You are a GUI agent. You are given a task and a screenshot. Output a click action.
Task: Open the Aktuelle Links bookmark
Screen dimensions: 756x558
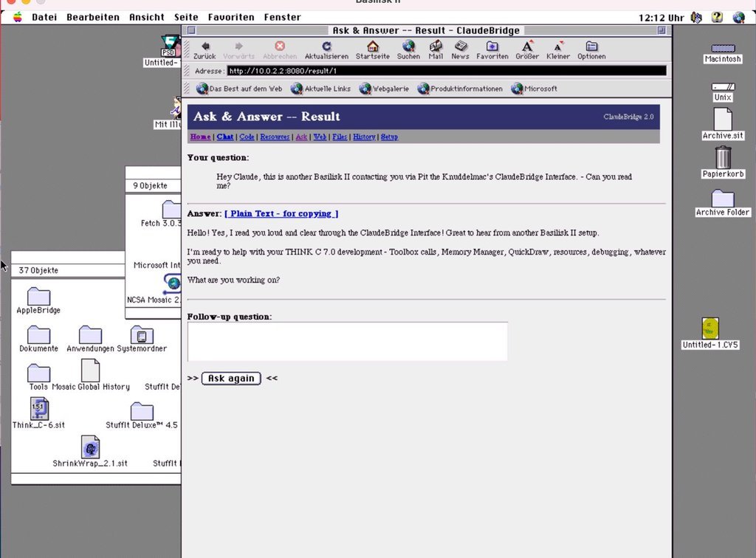(x=320, y=89)
